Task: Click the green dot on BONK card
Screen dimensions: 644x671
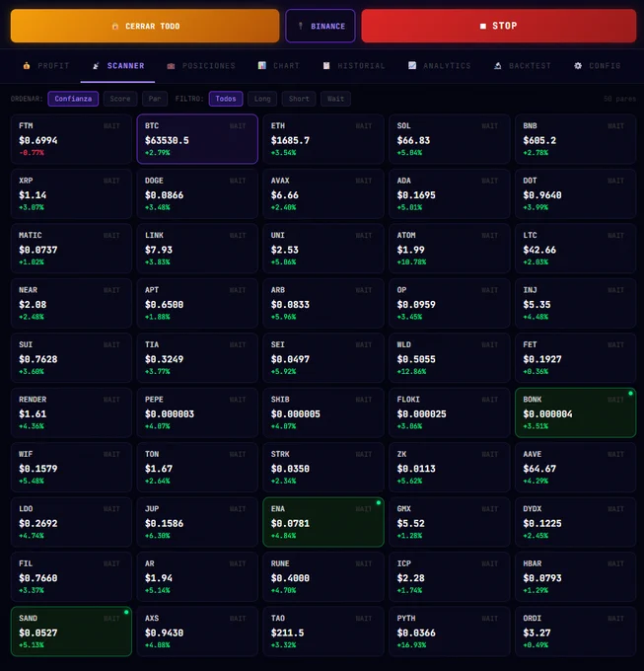Action: click(630, 394)
